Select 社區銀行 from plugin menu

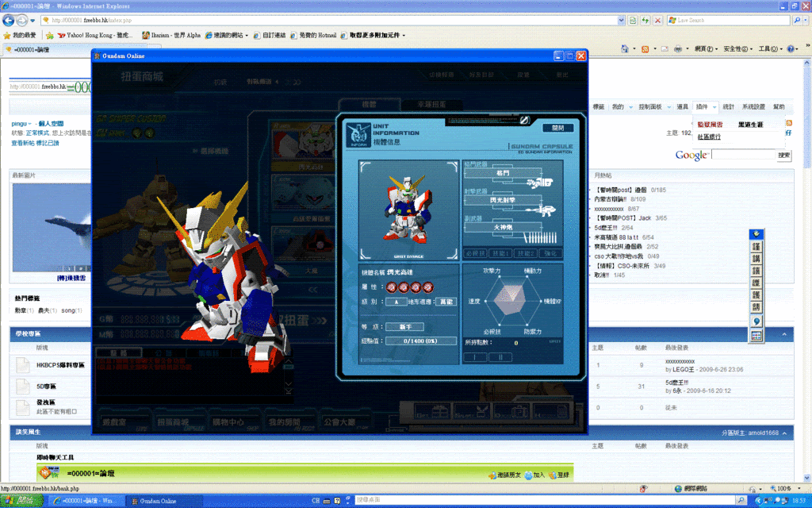[x=709, y=137]
